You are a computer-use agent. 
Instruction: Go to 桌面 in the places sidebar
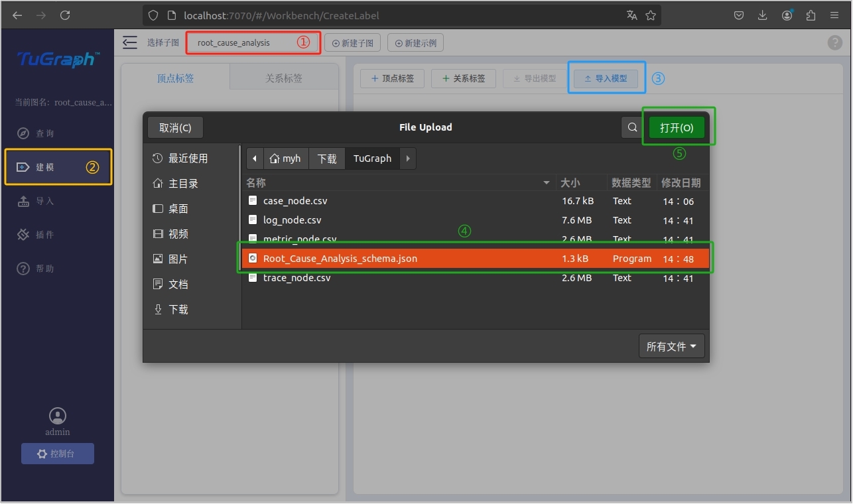(178, 209)
